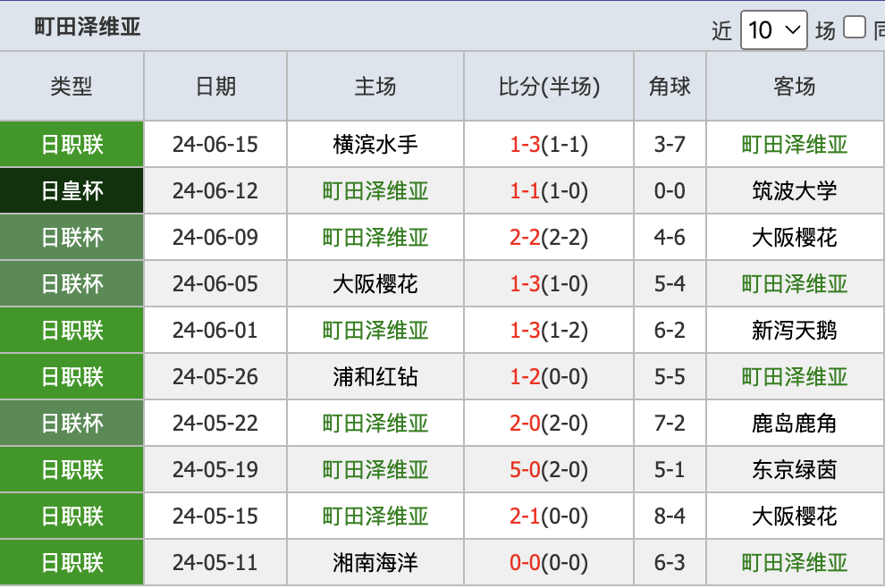Click the 角球 column header

click(x=670, y=87)
